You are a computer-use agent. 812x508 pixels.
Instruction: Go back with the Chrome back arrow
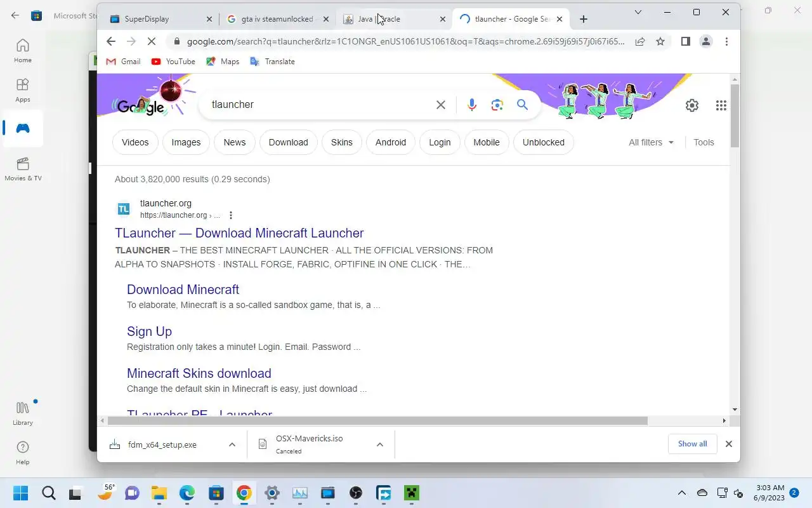point(111,41)
